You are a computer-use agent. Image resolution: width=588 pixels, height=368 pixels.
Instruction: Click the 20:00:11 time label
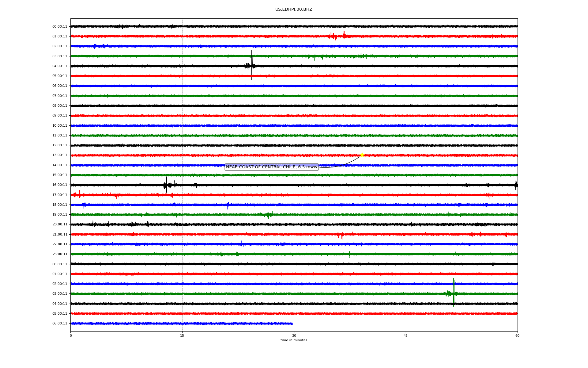[60, 224]
